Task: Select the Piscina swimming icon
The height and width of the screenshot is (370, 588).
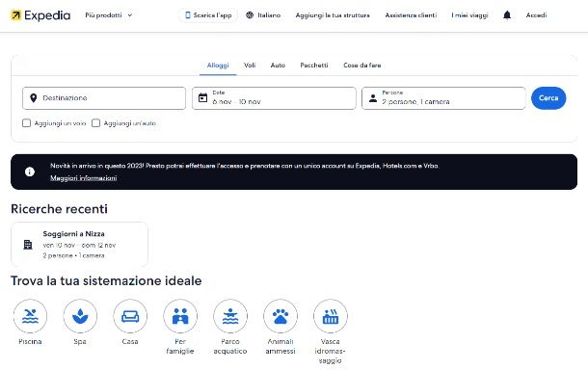Action: (30, 316)
